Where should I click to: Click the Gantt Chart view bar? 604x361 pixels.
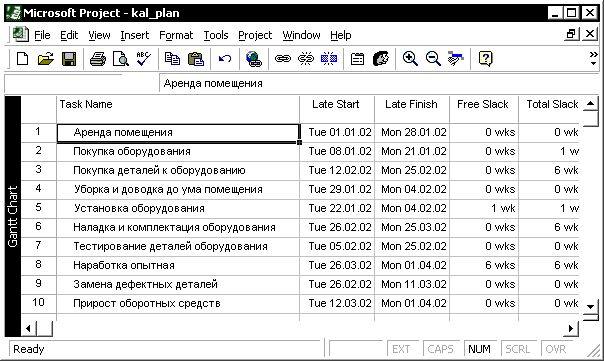tap(13, 216)
